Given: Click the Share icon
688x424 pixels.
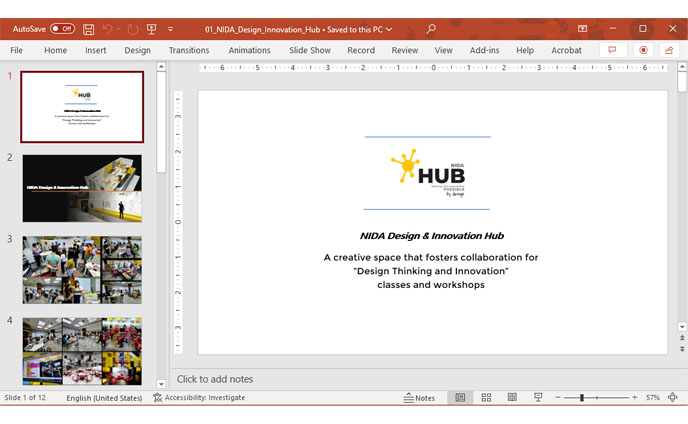Looking at the screenshot, I should click(669, 50).
